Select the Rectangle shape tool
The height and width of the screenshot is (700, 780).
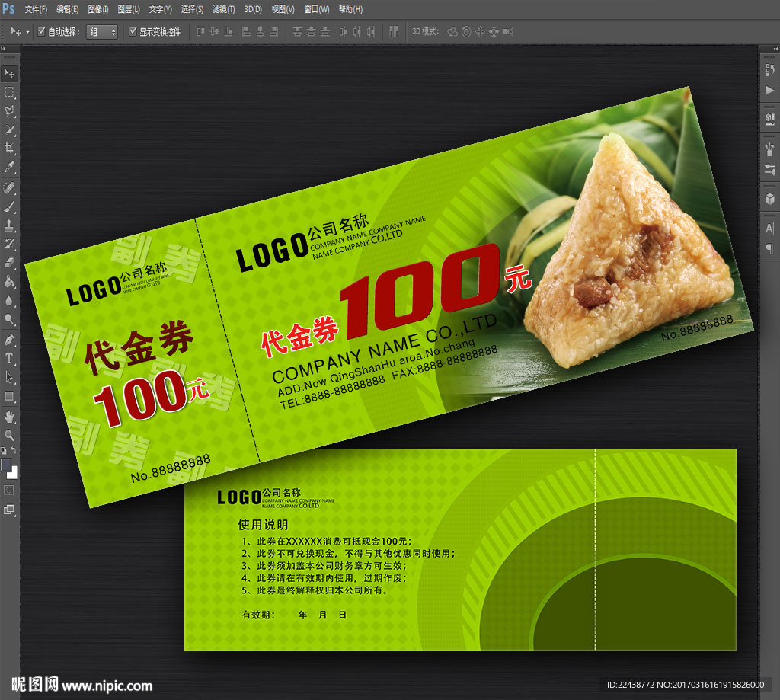coord(9,397)
